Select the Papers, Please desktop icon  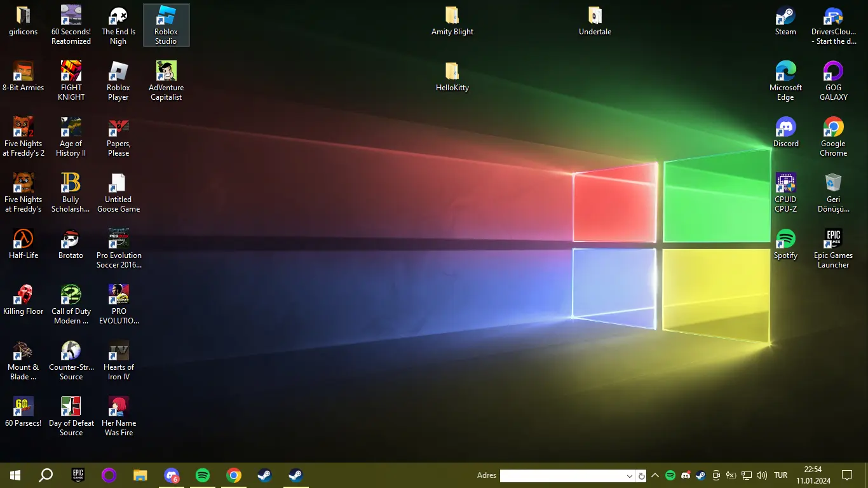point(118,137)
